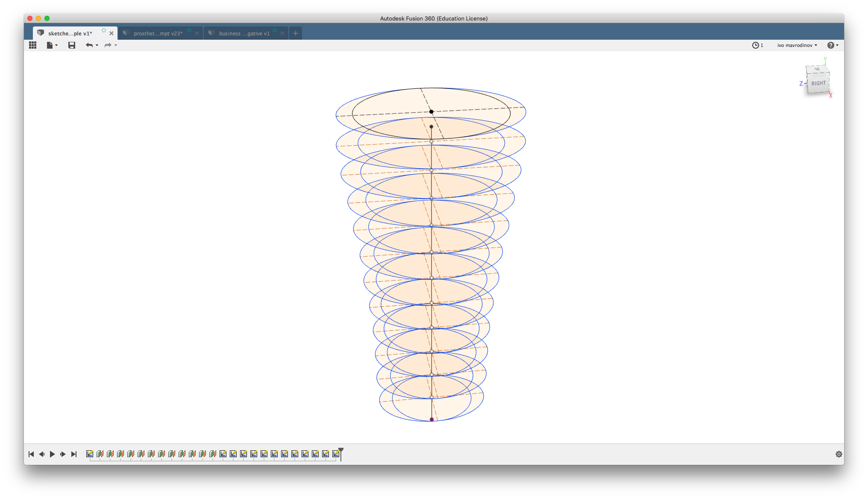Jump to the timeline end
The image size is (868, 499).
[x=74, y=454]
